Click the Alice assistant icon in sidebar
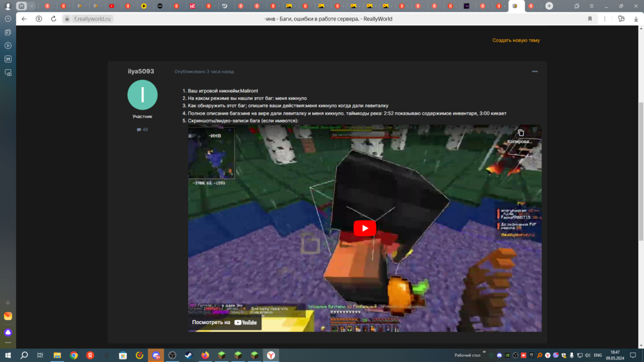644x362 pixels. coord(8,332)
